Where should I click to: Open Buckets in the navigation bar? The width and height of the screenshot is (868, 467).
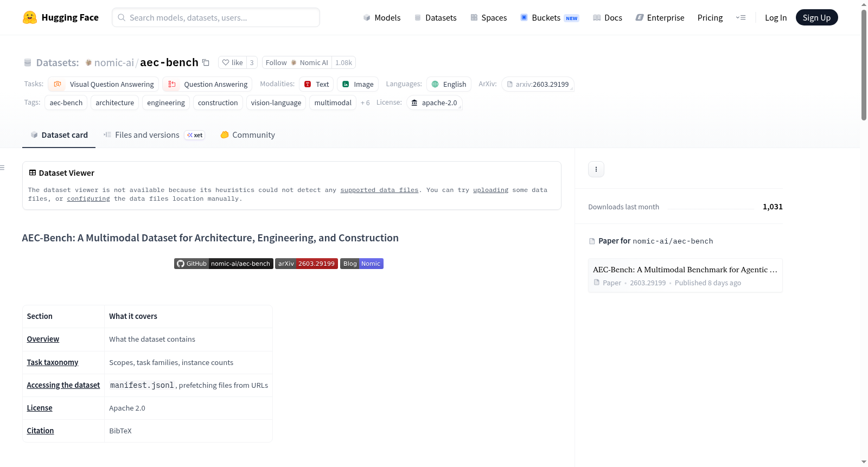click(x=550, y=17)
